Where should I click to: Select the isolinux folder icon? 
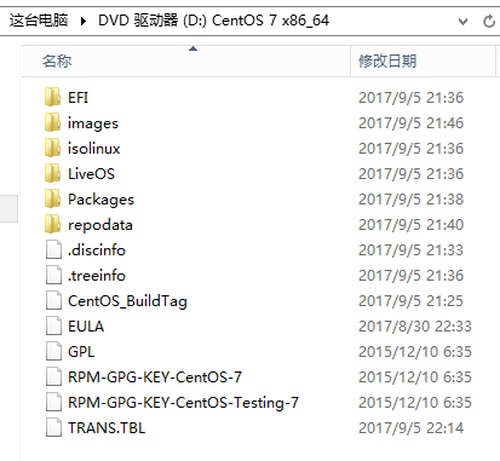click(53, 148)
